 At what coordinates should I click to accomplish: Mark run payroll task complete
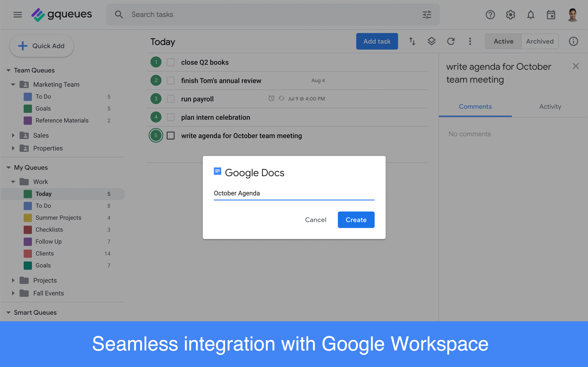(171, 99)
